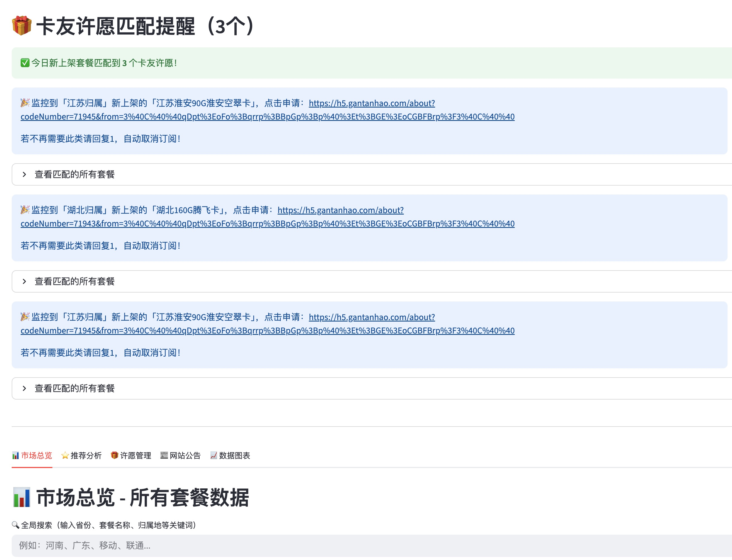The width and height of the screenshot is (732, 560).
Task: Click the gift emoji in the page heading
Action: (22, 26)
